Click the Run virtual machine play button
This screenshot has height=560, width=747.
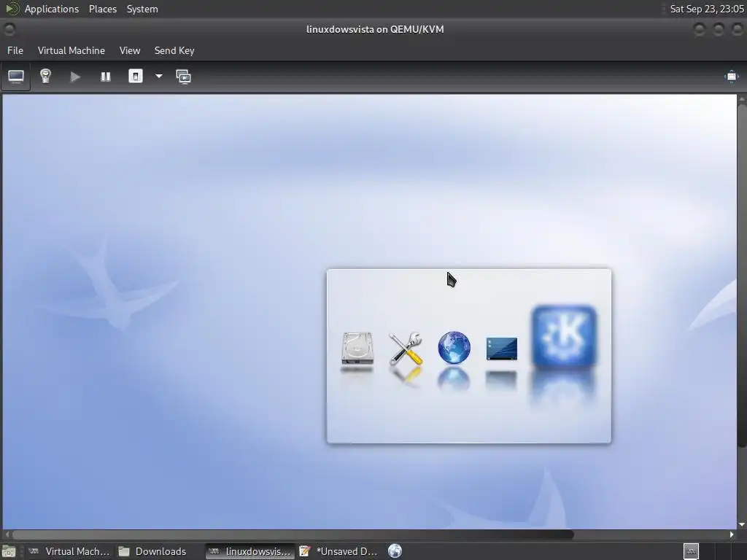(75, 76)
